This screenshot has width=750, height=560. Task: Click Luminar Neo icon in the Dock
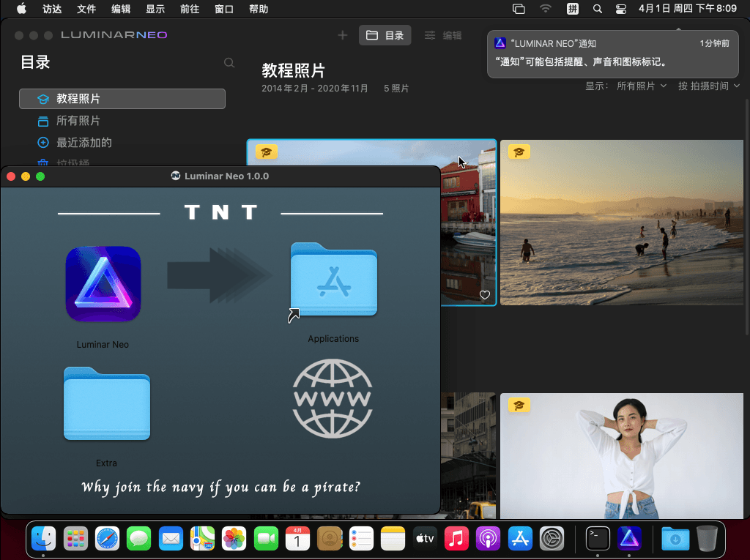point(629,539)
